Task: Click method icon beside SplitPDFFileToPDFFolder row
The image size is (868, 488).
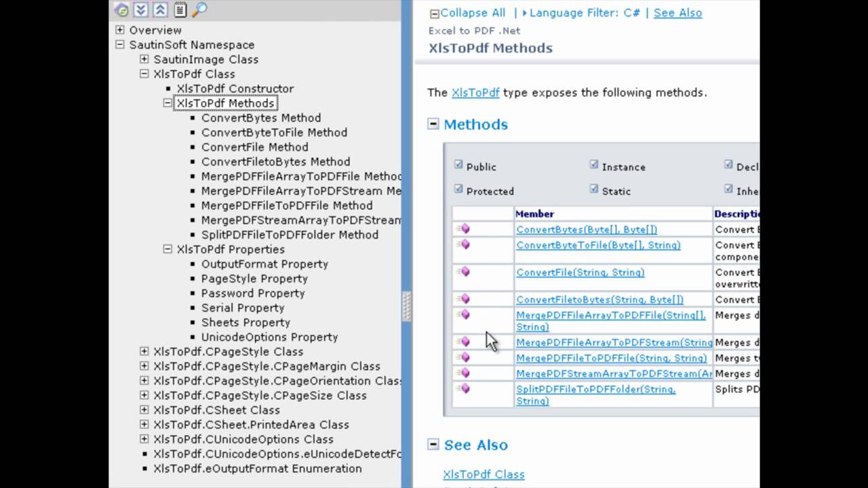Action: (x=463, y=388)
